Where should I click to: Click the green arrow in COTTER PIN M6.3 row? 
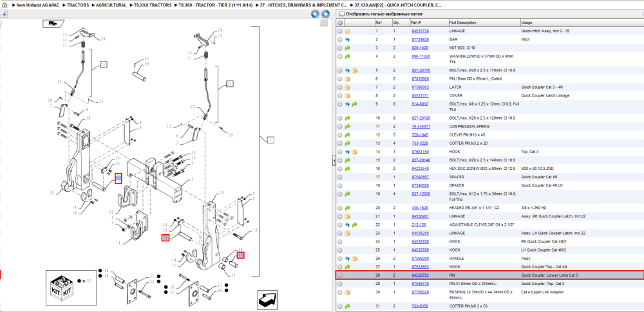pyautogui.click(x=348, y=306)
